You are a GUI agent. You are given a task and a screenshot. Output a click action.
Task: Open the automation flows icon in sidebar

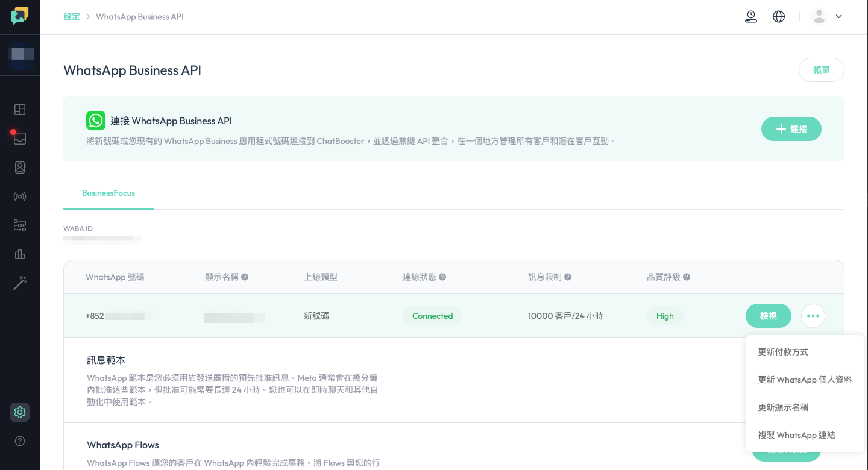pyautogui.click(x=20, y=225)
